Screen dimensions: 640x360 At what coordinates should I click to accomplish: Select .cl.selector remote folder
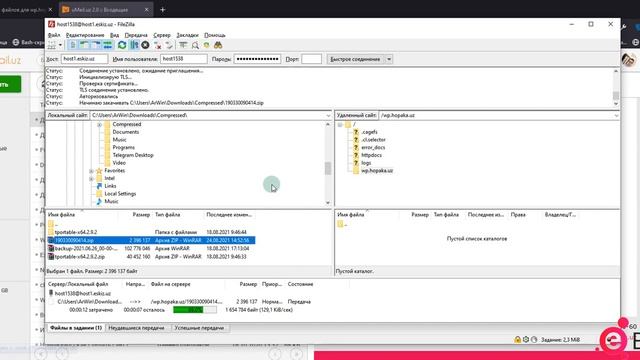pos(373,140)
